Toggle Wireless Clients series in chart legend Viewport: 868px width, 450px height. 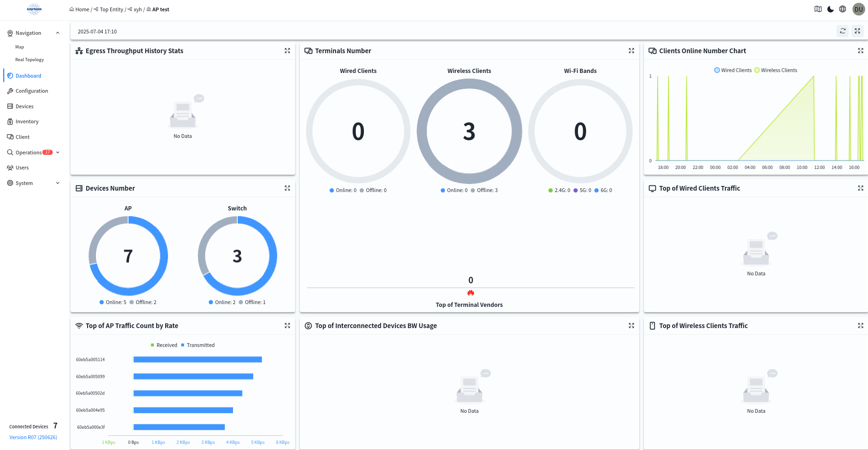[x=776, y=70]
